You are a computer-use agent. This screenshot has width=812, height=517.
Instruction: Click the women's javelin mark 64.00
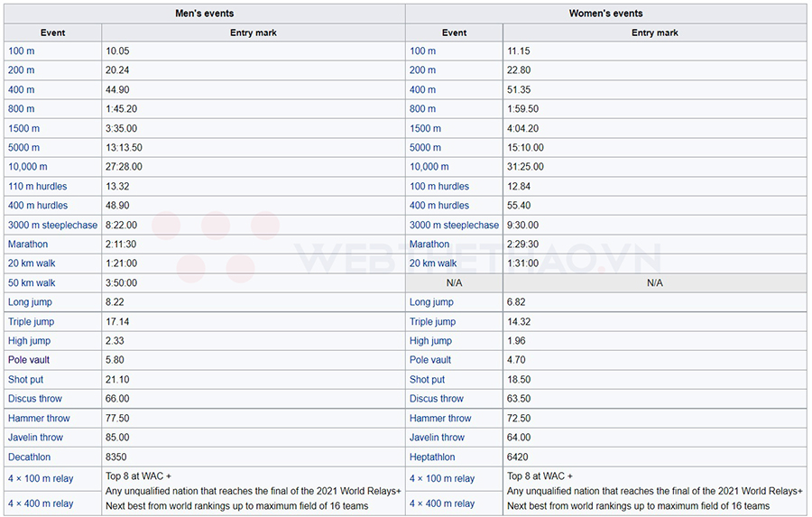tap(519, 438)
